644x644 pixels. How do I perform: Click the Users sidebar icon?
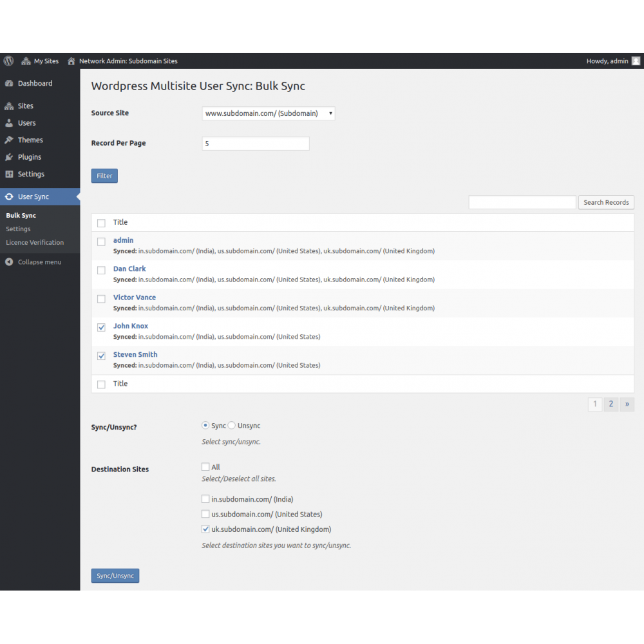10,122
